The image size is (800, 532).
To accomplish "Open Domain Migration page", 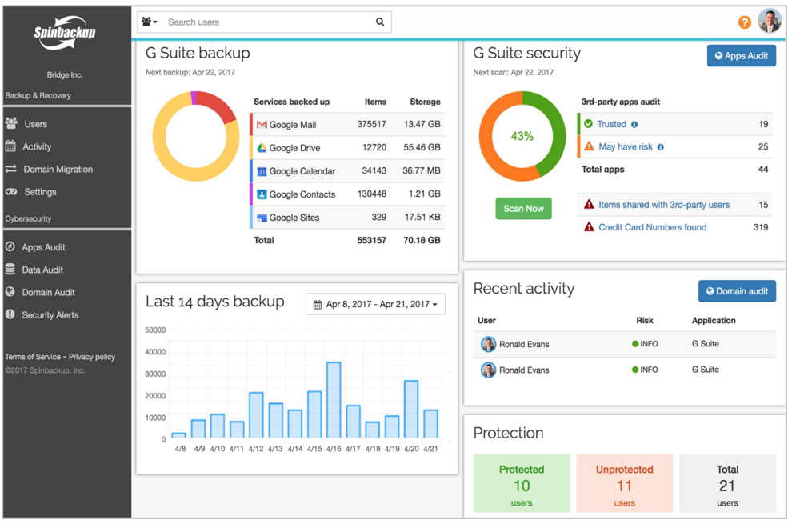I will [58, 170].
